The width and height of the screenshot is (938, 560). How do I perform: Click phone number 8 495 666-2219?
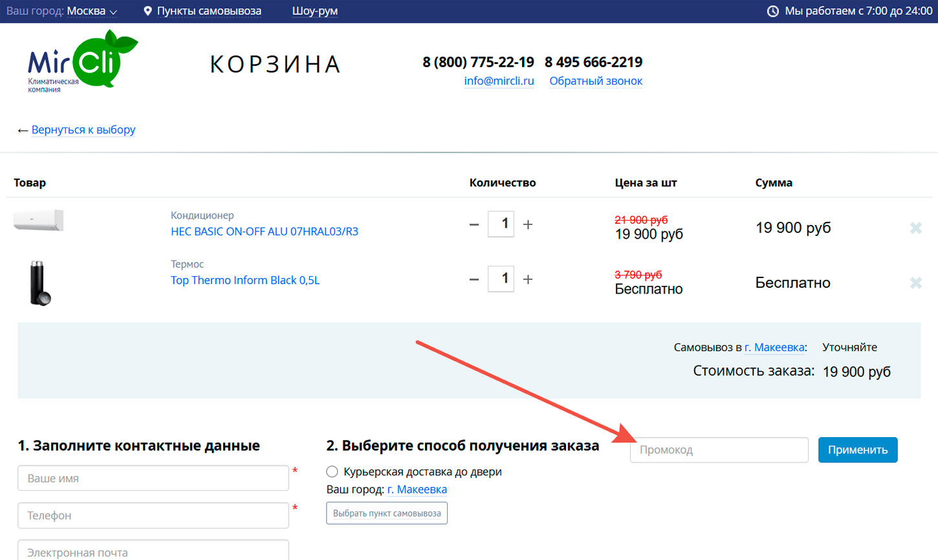(594, 62)
